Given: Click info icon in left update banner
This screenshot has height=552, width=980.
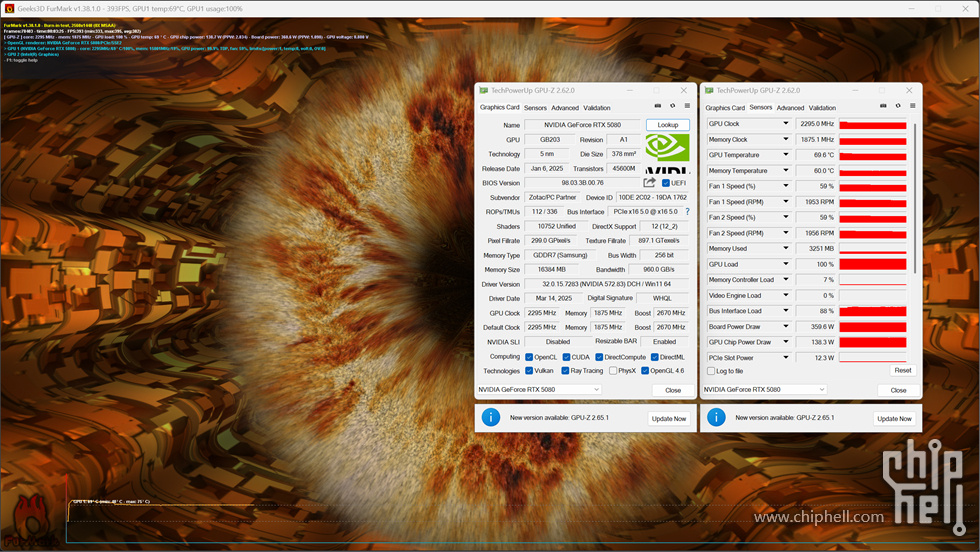Looking at the screenshot, I should coord(491,418).
